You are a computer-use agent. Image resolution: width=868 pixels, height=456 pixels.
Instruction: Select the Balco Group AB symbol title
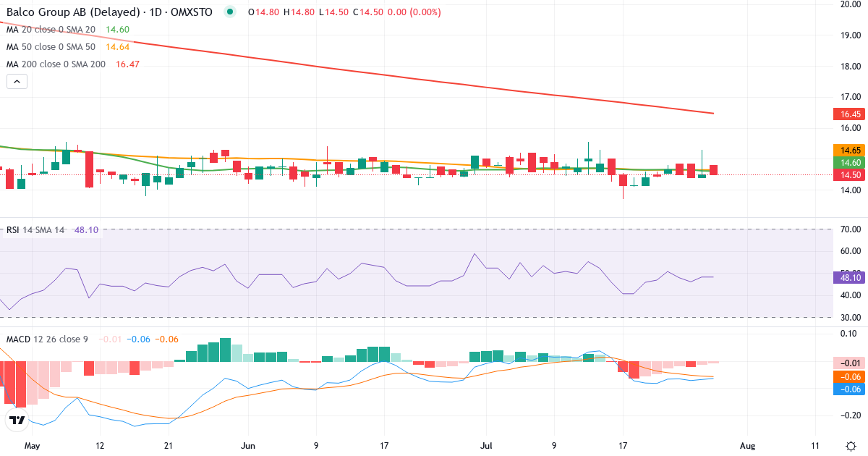coord(109,12)
